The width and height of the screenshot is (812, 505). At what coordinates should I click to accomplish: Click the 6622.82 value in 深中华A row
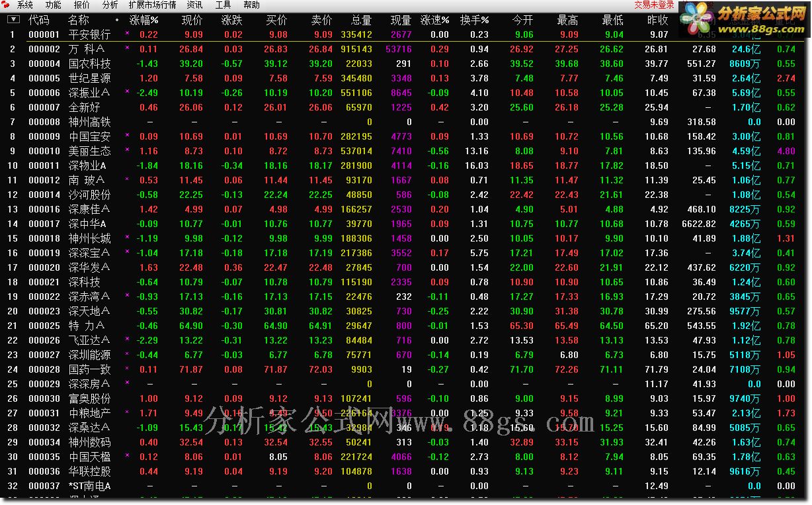click(x=699, y=224)
